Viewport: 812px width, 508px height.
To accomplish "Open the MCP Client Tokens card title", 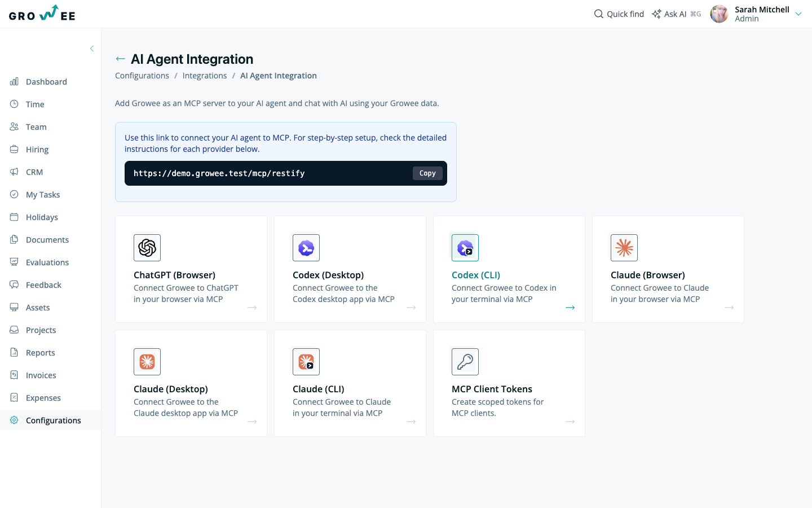I will [x=492, y=389].
